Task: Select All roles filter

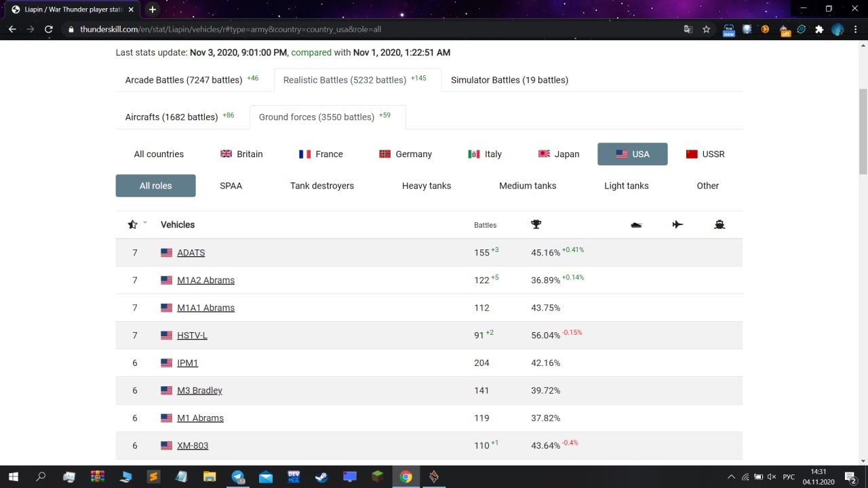Action: coord(156,186)
